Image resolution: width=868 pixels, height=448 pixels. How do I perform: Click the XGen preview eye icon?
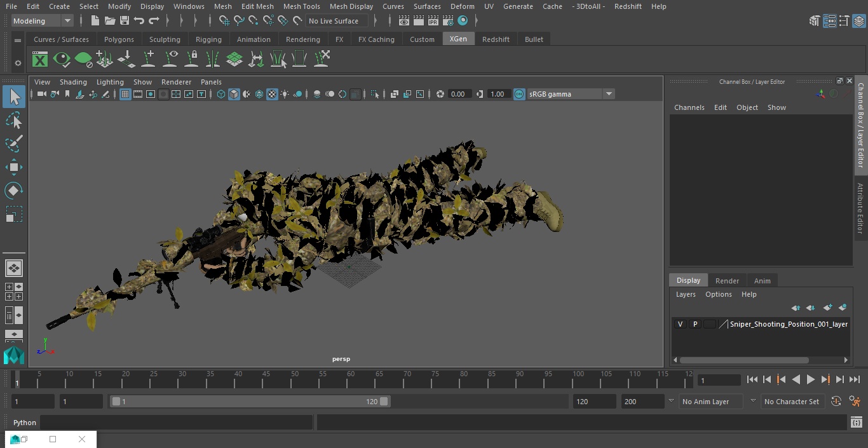(62, 60)
